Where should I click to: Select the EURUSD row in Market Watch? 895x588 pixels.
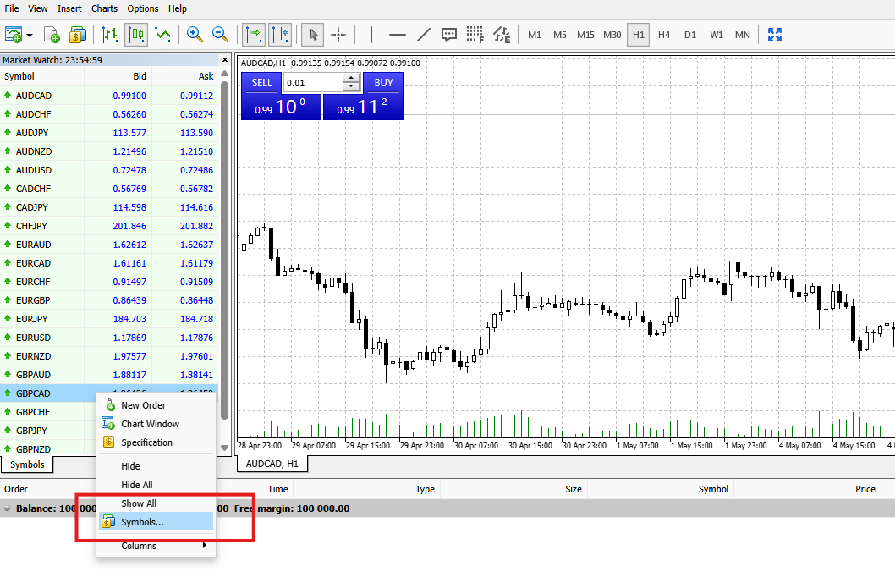point(109,338)
